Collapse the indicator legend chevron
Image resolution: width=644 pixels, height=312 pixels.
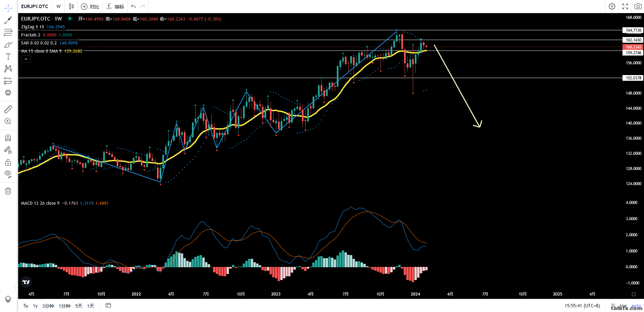[x=26, y=59]
